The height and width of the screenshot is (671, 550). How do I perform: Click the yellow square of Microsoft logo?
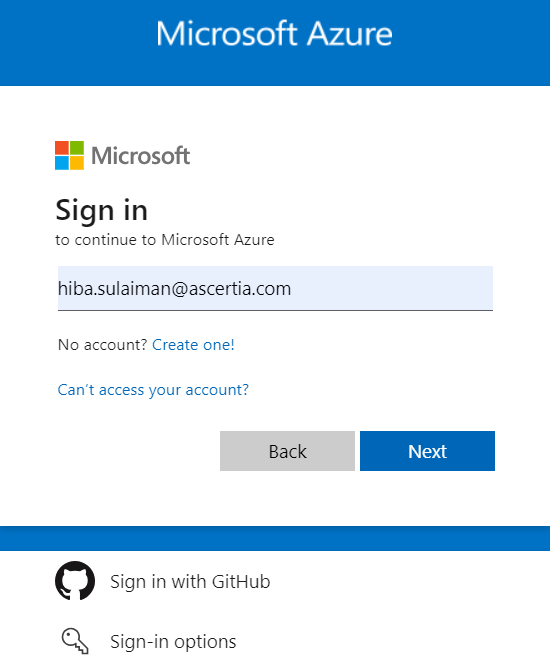point(77,163)
